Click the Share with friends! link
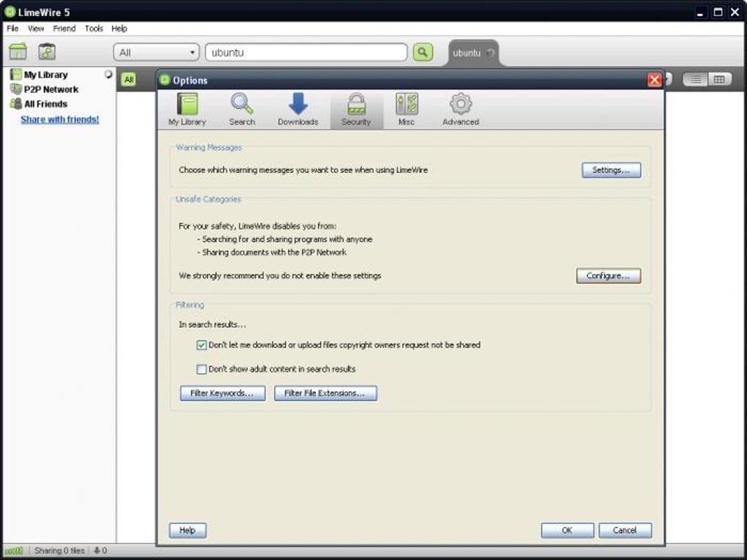The image size is (747, 560). click(60, 119)
